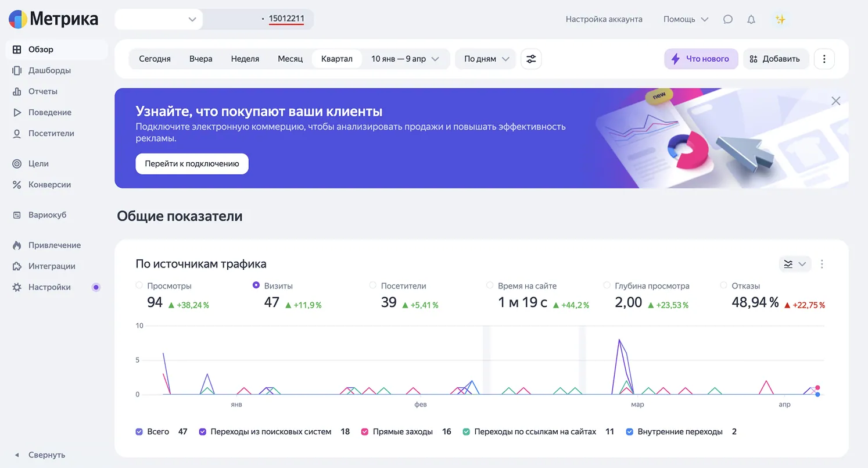Screen dimensions: 868x468
Task: Select the Отказы metric radio button
Action: (x=723, y=285)
